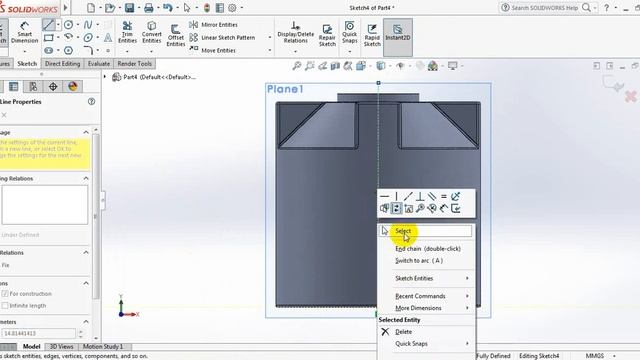640x360 pixels.
Task: Activate the Rapid Sketch tool
Action: click(x=372, y=35)
